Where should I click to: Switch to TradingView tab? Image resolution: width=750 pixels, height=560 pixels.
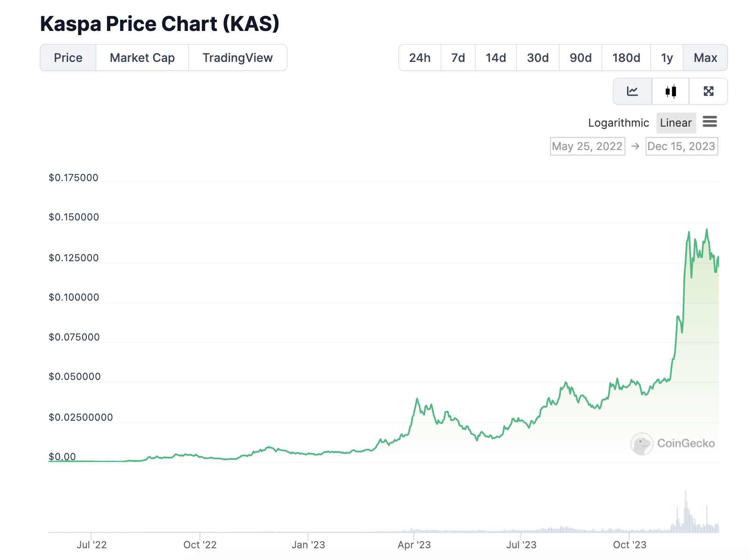coord(237,58)
